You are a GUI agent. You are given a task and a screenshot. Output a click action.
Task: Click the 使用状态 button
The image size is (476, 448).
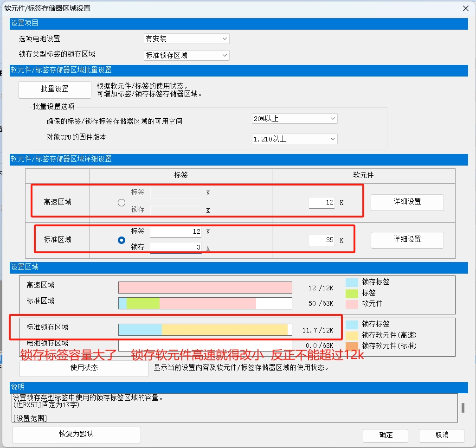(84, 368)
